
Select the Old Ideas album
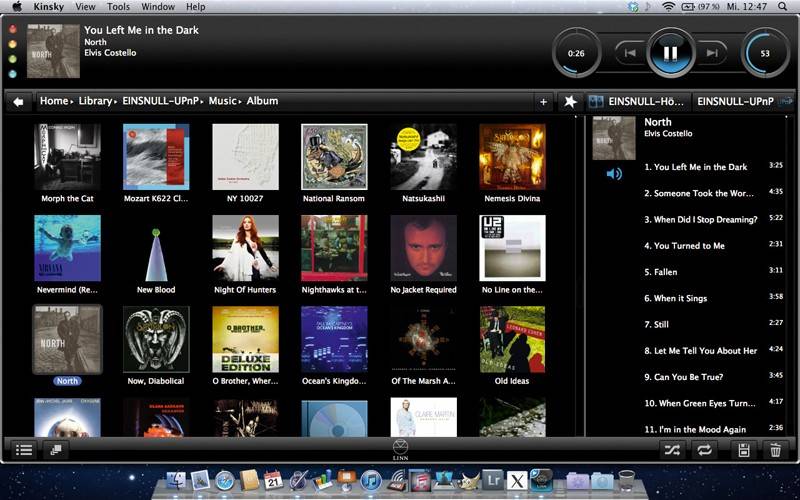click(512, 339)
